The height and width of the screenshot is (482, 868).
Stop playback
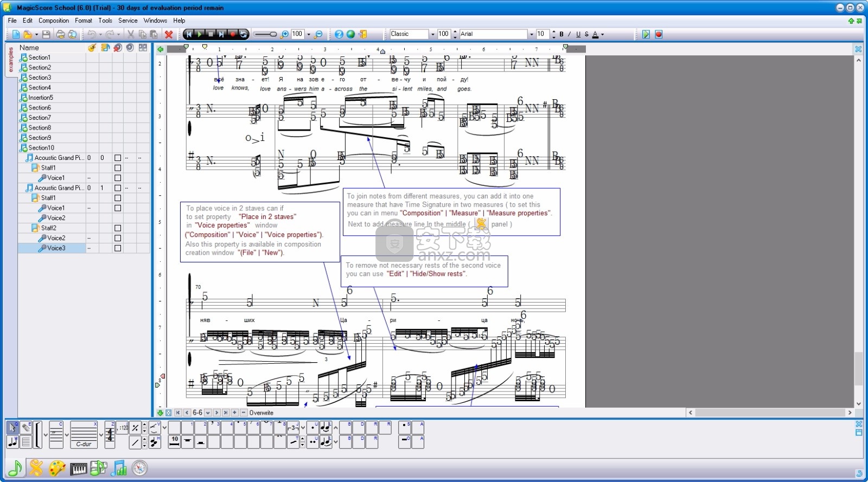click(x=210, y=34)
